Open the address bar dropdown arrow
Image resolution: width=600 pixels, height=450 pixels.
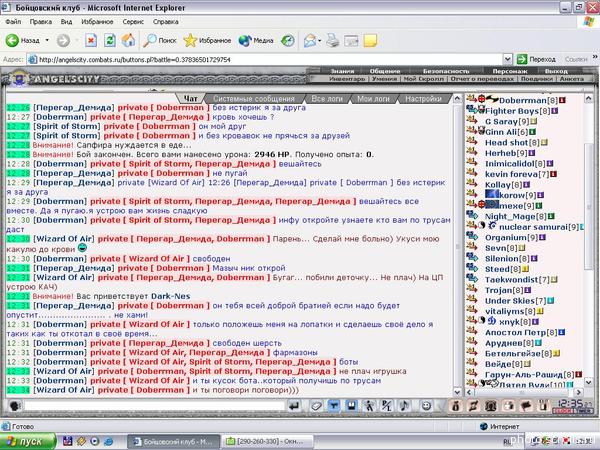(x=507, y=59)
